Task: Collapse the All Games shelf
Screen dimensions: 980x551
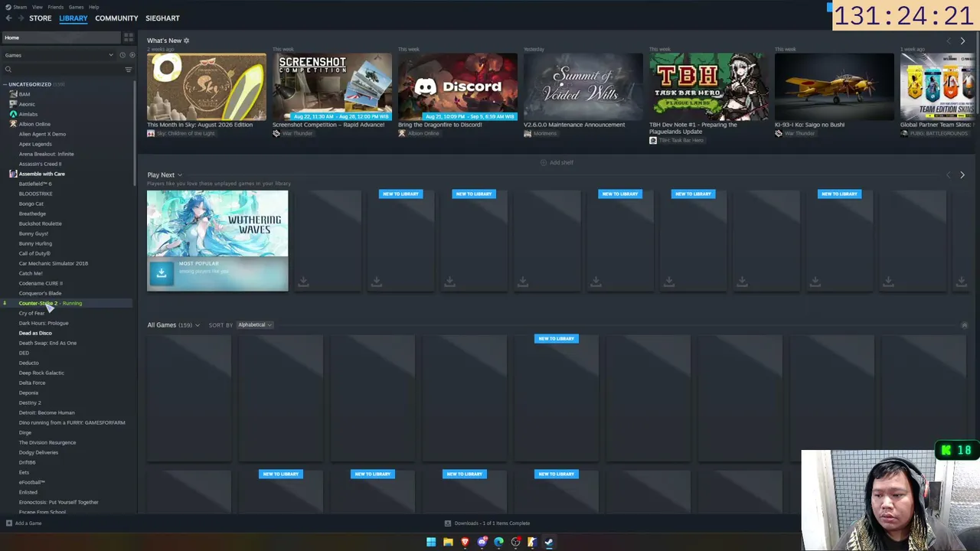Action: [964, 325]
